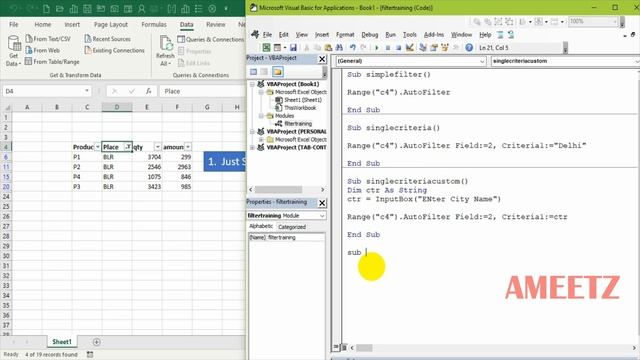Select filtertraining module in project tree
640x360 pixels.
click(294, 124)
